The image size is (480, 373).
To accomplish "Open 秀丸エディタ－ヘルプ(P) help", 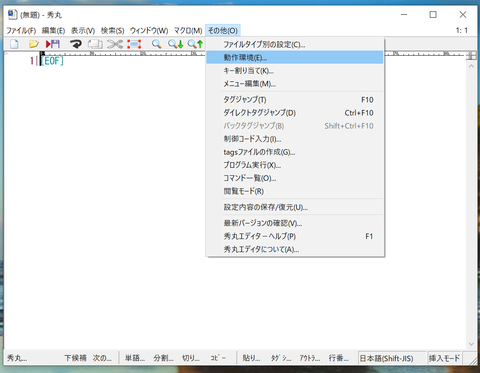I will click(295, 236).
